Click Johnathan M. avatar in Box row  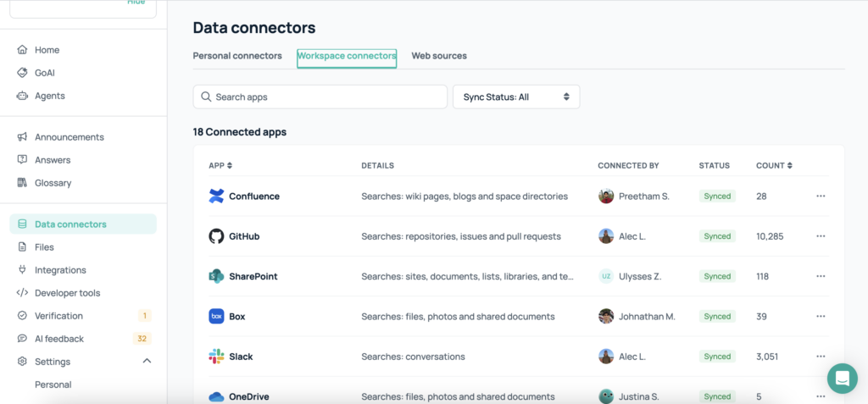point(606,317)
